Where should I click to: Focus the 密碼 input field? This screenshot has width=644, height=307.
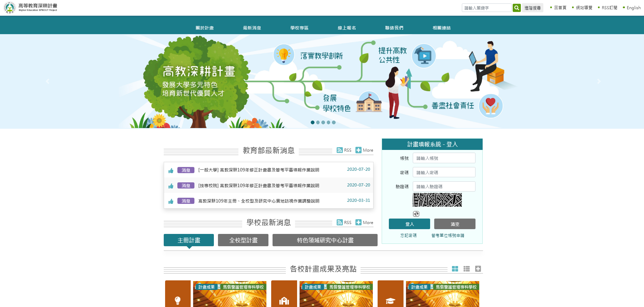click(444, 172)
